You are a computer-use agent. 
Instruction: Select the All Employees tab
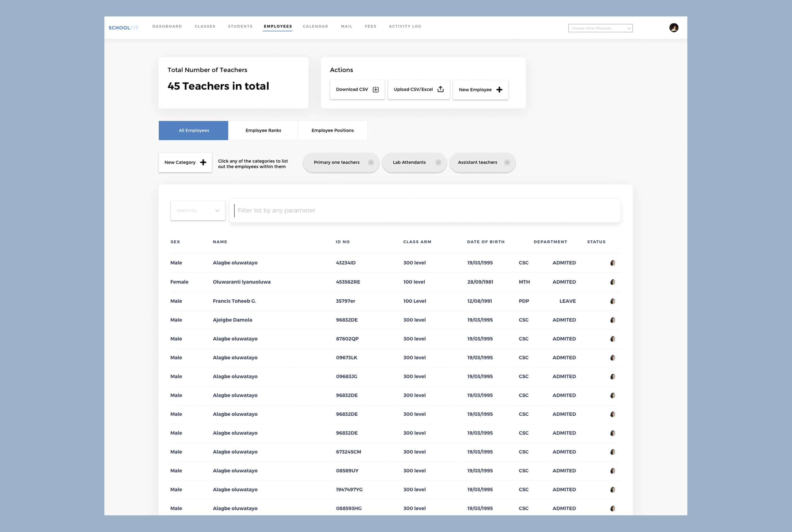point(193,131)
